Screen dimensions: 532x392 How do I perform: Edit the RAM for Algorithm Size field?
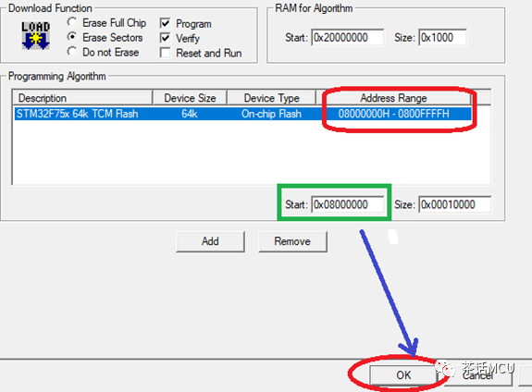(x=442, y=37)
